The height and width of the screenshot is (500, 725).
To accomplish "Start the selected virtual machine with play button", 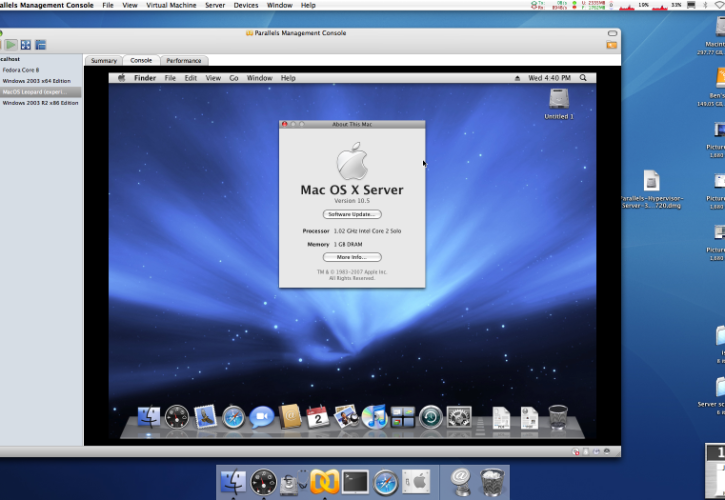I will pyautogui.click(x=11, y=45).
